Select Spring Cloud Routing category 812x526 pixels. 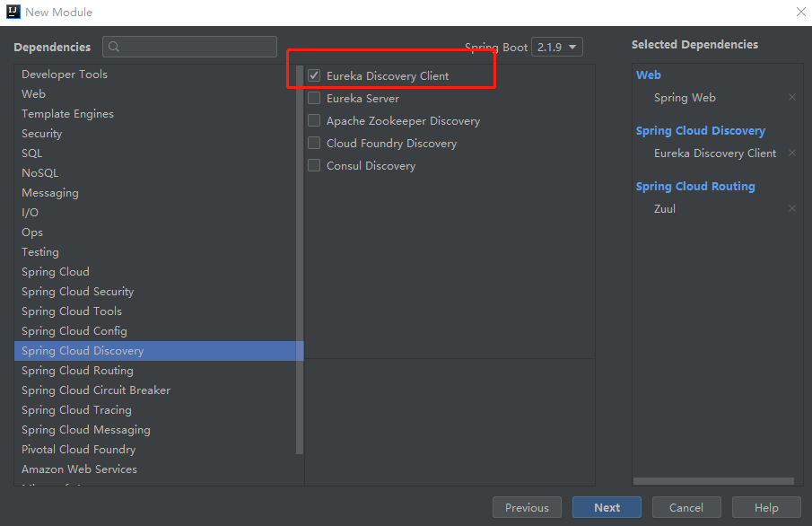[77, 371]
